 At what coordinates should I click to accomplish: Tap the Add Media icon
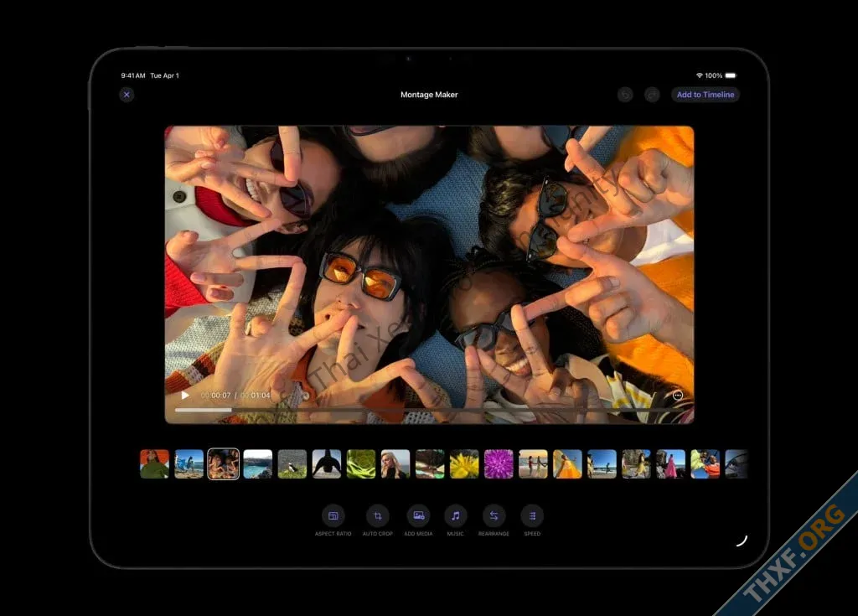(418, 515)
